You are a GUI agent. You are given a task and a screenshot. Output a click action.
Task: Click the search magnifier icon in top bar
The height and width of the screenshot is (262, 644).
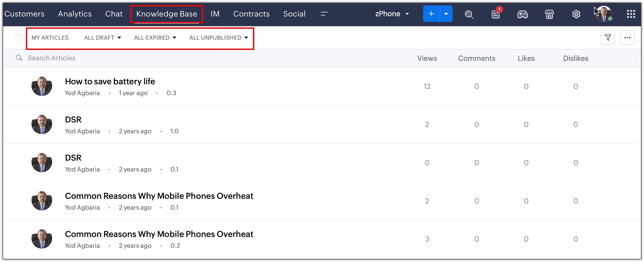coord(469,14)
